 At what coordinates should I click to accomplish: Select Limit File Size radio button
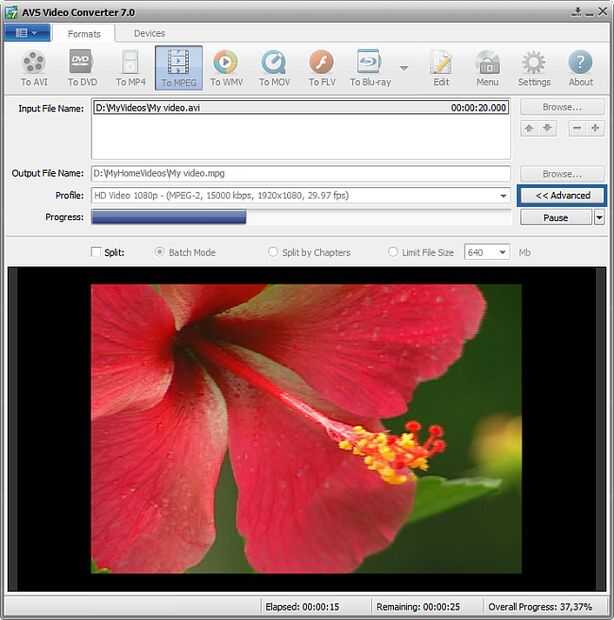(x=393, y=252)
